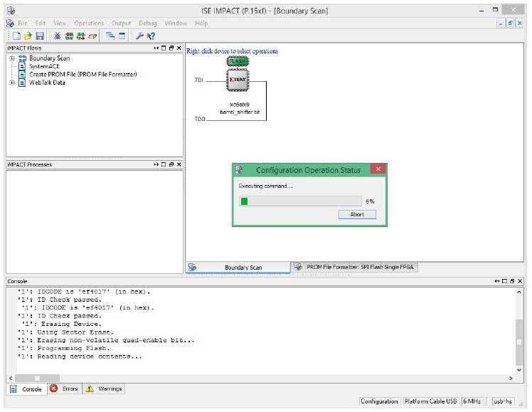
Task: Switch to the Console tab
Action: [x=26, y=389]
